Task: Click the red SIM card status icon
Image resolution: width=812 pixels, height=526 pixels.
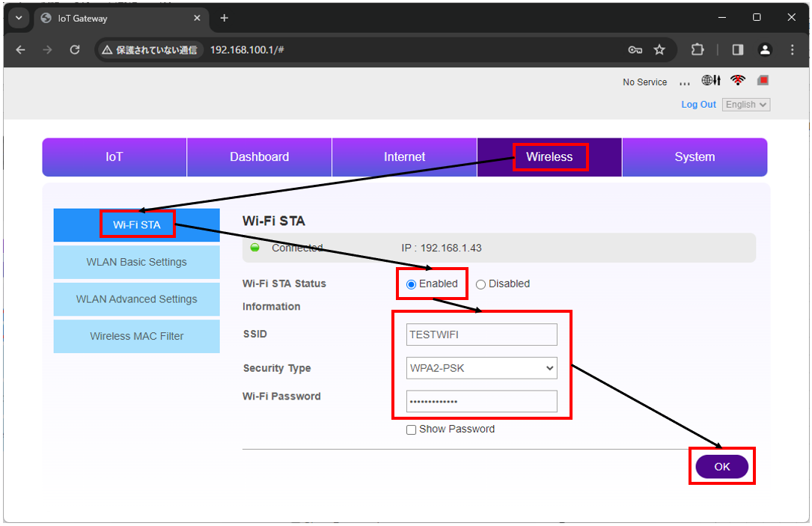Action: coord(763,80)
